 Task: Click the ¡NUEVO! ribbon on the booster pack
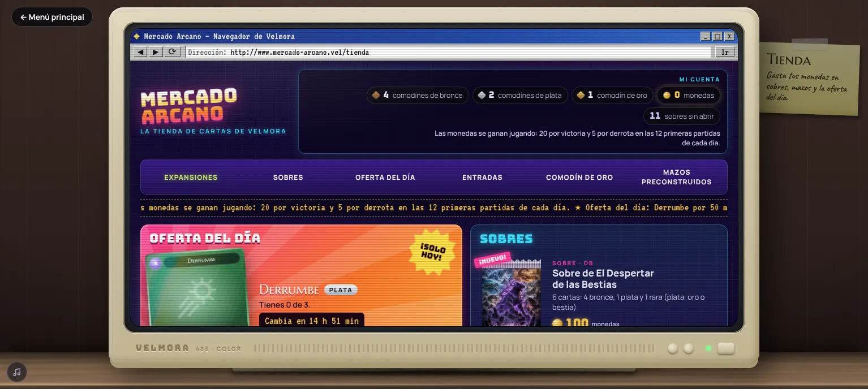[492, 260]
